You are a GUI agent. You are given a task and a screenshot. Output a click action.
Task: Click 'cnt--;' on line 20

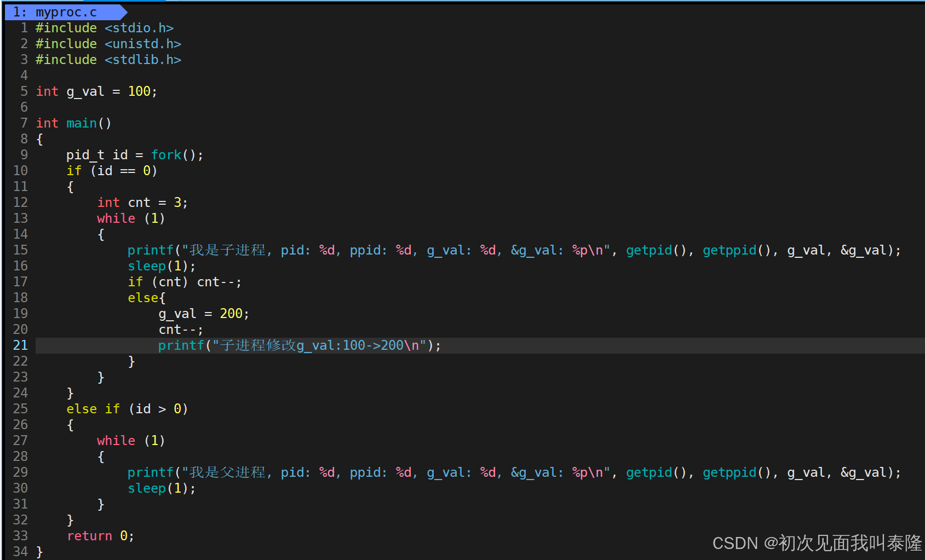(x=181, y=330)
